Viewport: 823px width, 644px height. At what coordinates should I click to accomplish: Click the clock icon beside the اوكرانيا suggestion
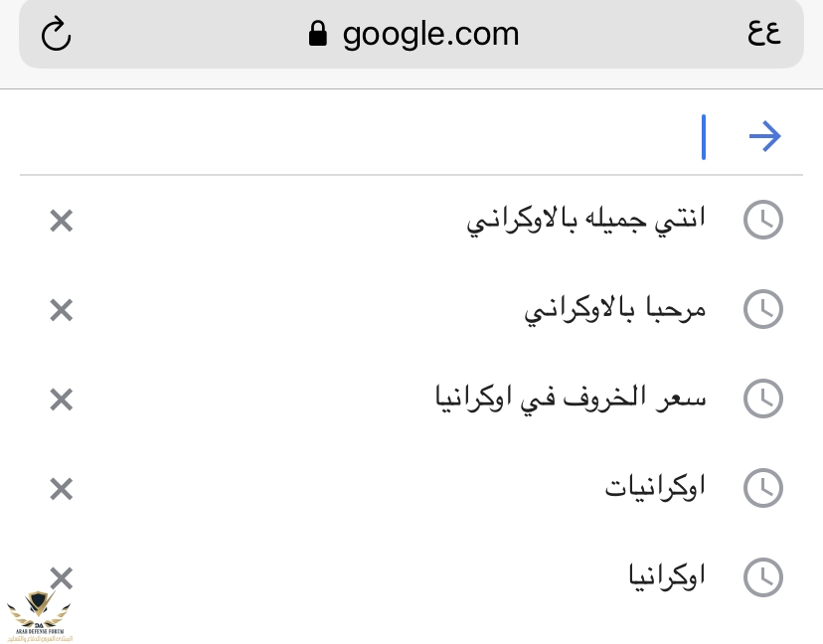(x=763, y=577)
